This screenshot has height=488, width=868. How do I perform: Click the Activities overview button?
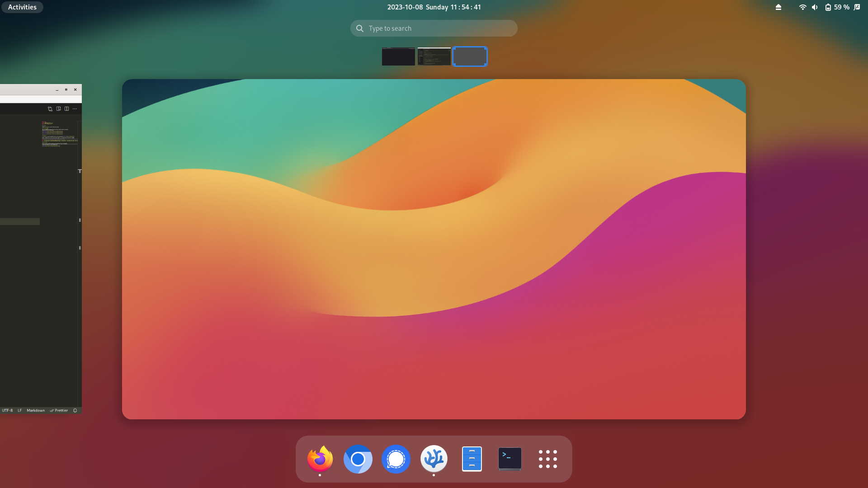tap(22, 7)
